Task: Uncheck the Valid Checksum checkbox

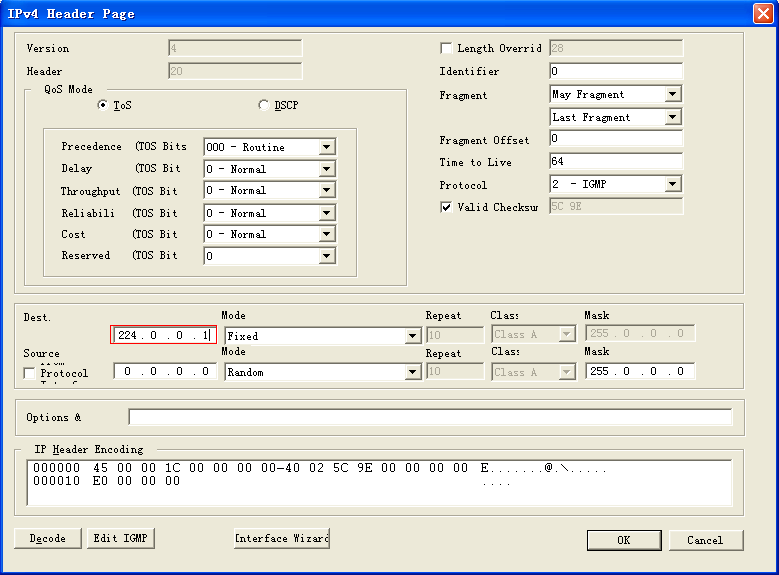Action: tap(446, 207)
